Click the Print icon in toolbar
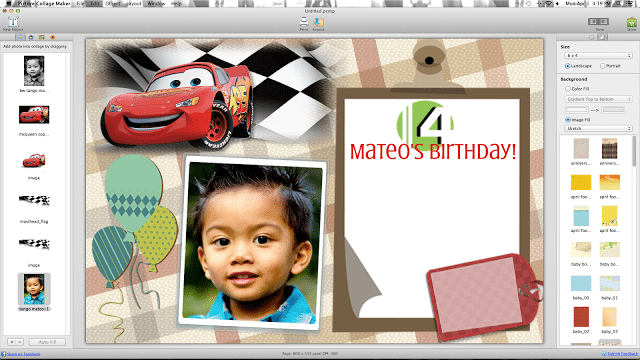Screen dimensions: 640x360 click(304, 22)
